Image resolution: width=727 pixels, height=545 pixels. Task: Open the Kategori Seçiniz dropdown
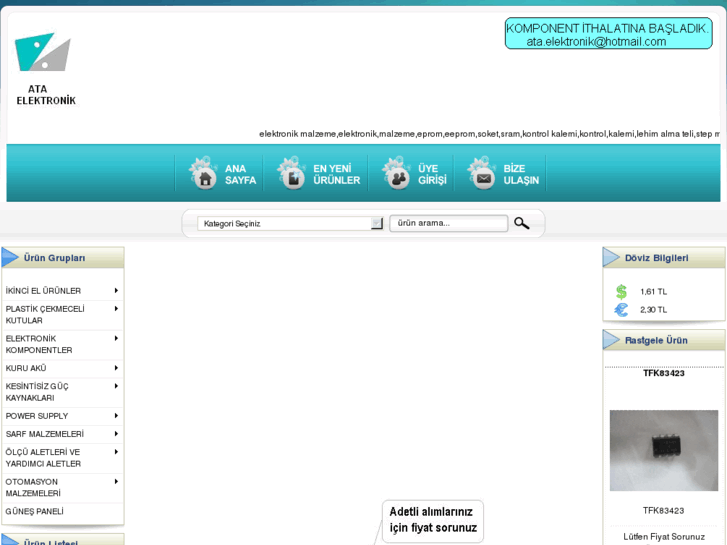tap(290, 224)
